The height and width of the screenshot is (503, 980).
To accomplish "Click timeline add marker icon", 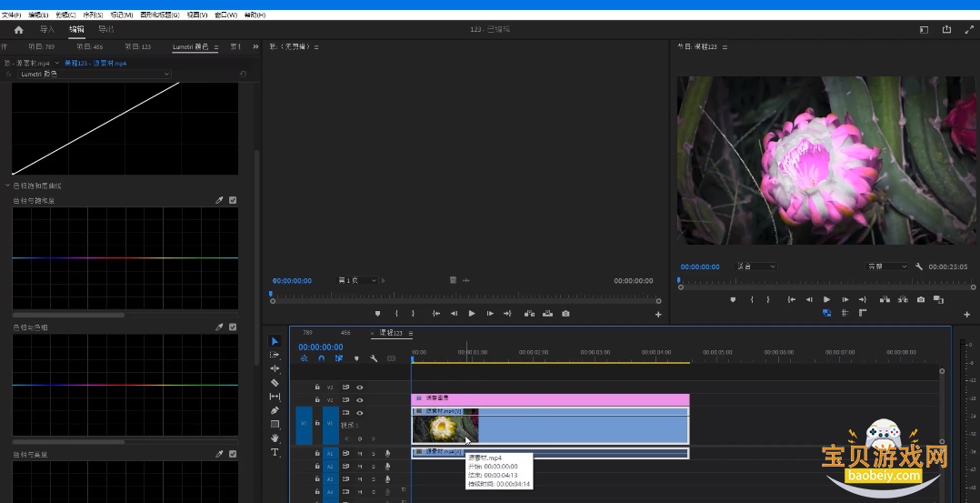I will (x=356, y=358).
